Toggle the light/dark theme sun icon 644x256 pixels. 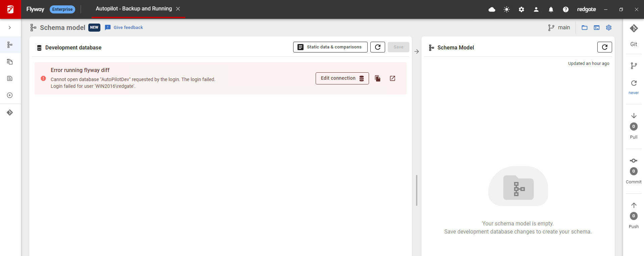click(x=507, y=9)
